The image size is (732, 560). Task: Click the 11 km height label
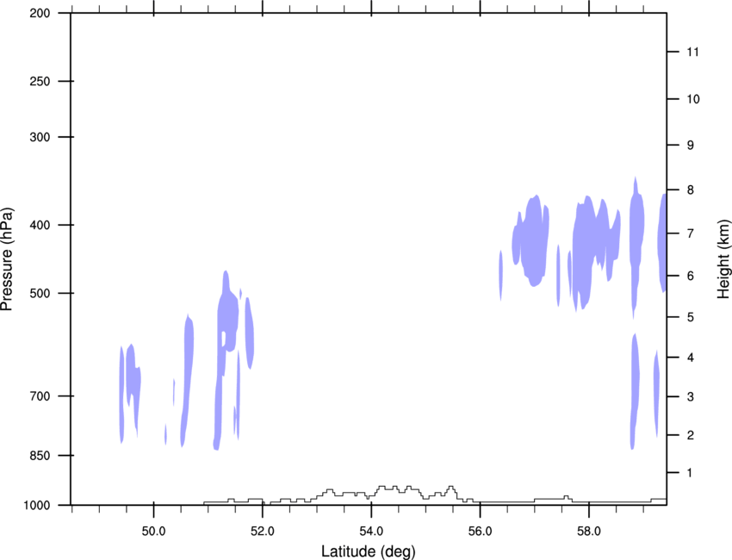(x=692, y=52)
